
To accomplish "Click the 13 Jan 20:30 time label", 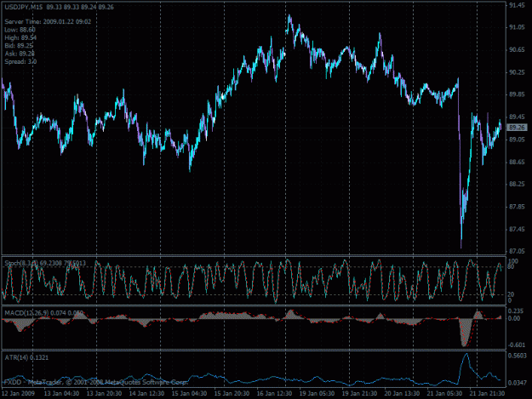I will tap(104, 394).
